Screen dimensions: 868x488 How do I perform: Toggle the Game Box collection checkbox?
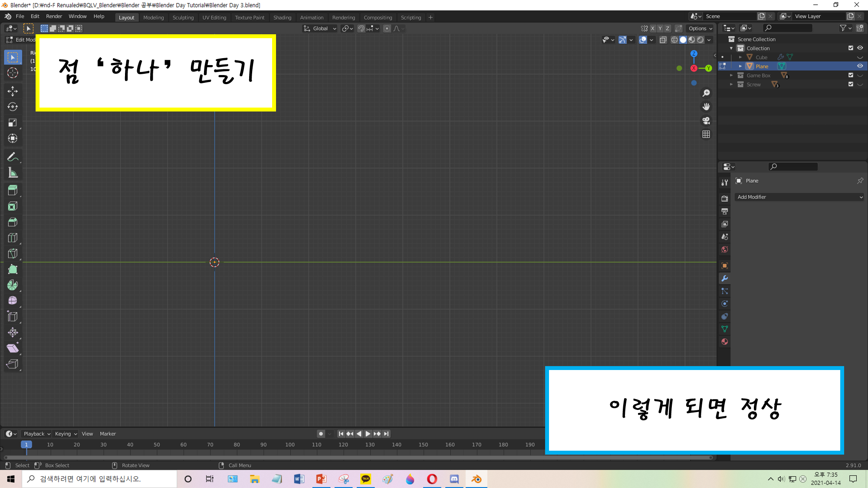(x=851, y=75)
